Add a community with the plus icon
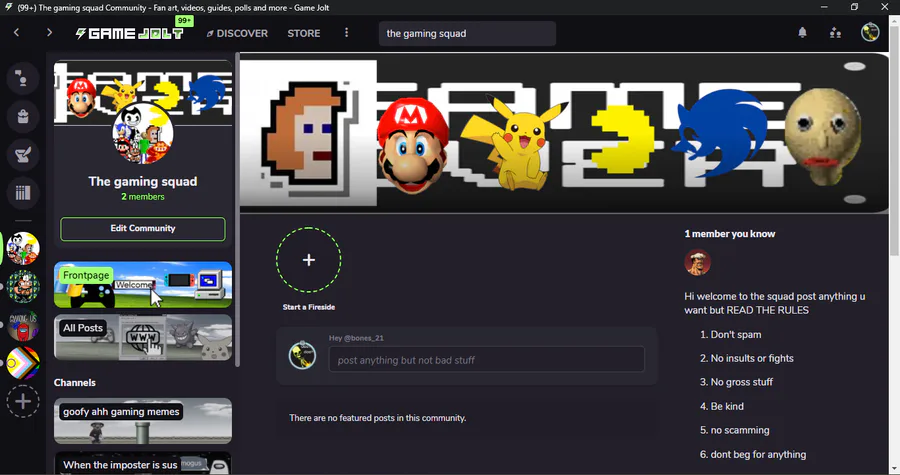The width and height of the screenshot is (900, 475). (23, 401)
